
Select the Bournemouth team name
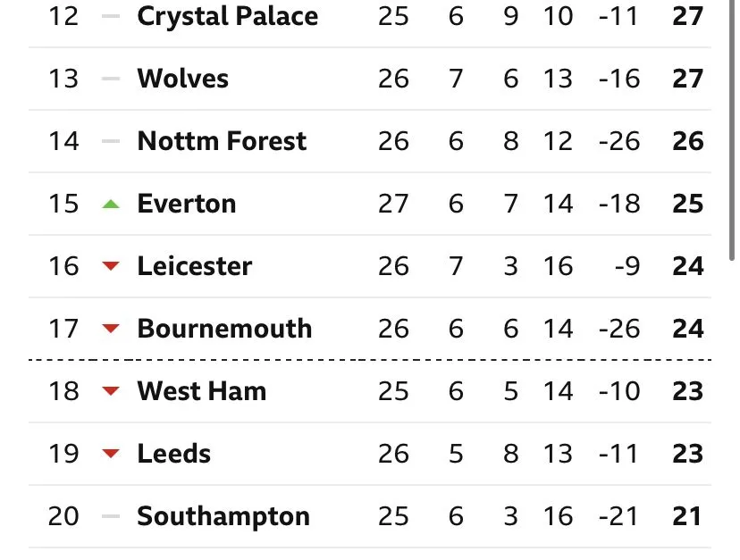click(x=224, y=329)
